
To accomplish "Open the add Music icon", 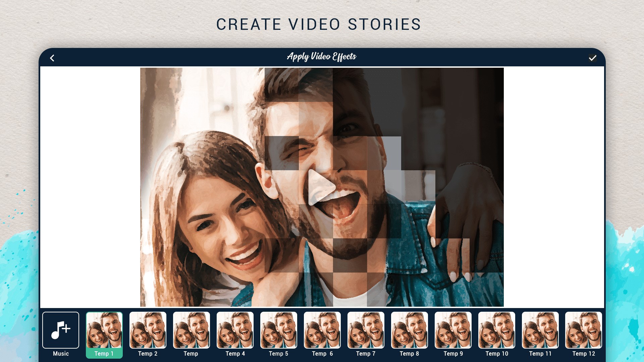I will pyautogui.click(x=61, y=330).
